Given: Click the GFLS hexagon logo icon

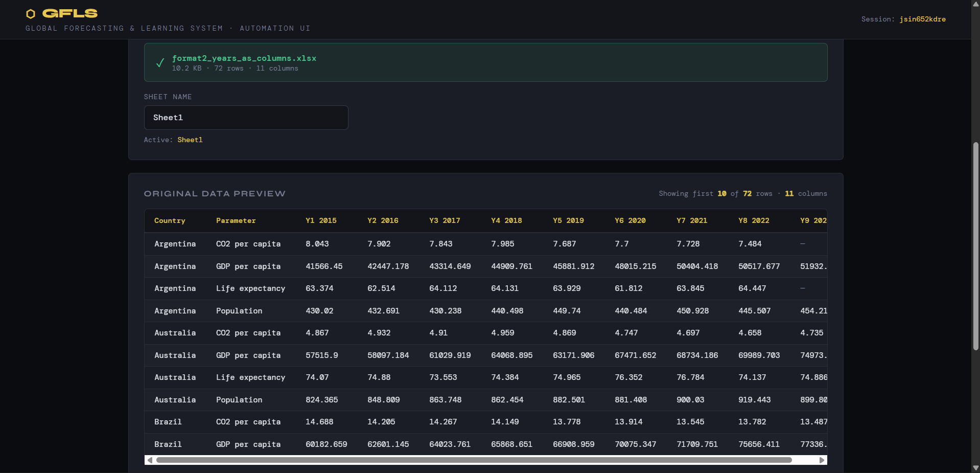Looking at the screenshot, I should pyautogui.click(x=31, y=14).
